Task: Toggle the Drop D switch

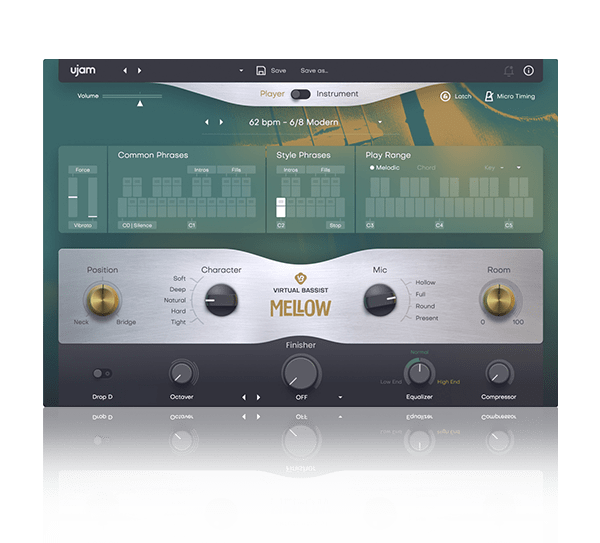Action: click(102, 373)
